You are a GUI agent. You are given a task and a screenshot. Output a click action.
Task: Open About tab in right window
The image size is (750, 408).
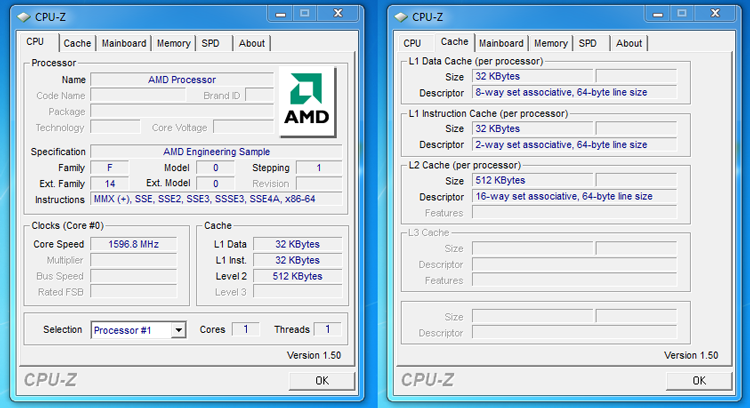tap(629, 43)
